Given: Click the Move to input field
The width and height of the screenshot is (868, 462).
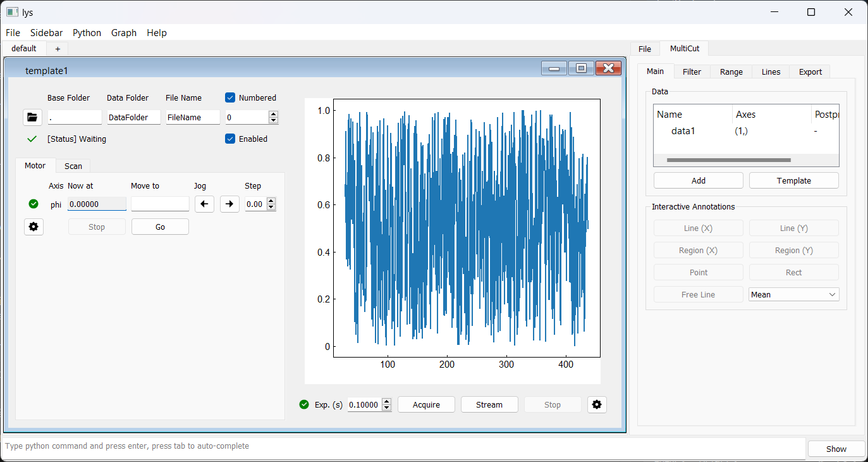Looking at the screenshot, I should 160,204.
